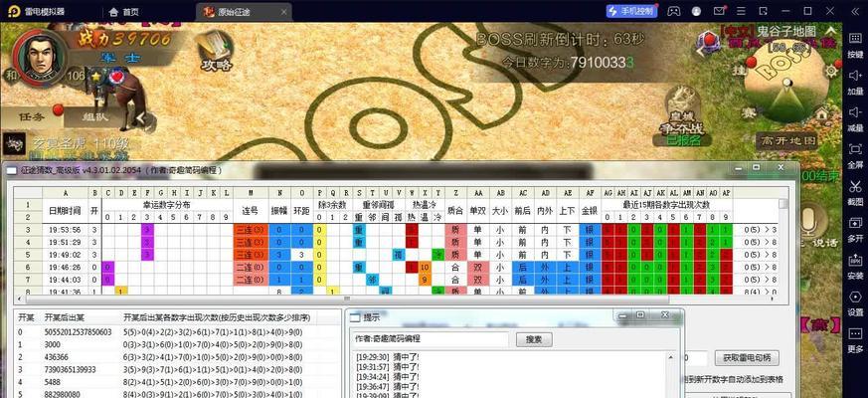Switch to 首页 home tab
The height and width of the screenshot is (398, 868).
tap(124, 12)
